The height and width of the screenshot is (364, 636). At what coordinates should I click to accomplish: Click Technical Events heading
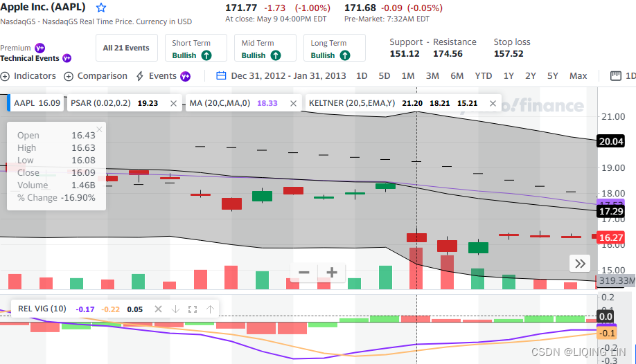30,58
